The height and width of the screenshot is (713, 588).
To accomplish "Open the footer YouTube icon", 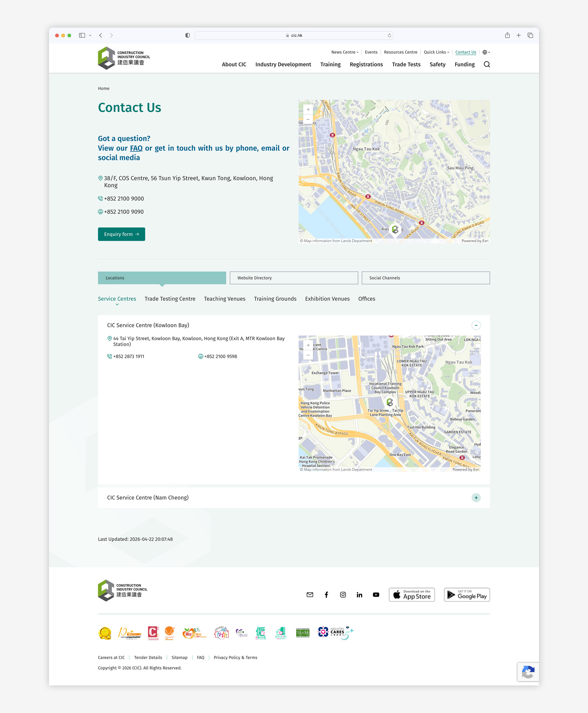I will pos(376,595).
